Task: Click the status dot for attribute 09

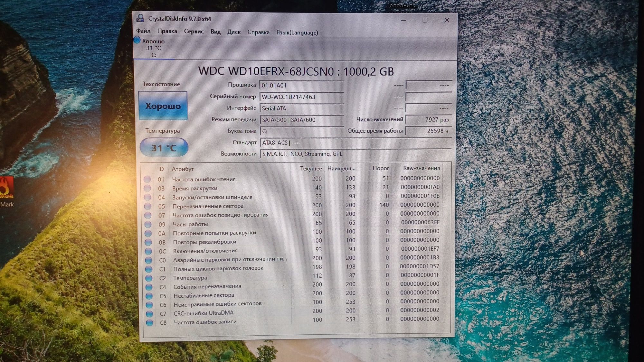Action: pos(148,224)
